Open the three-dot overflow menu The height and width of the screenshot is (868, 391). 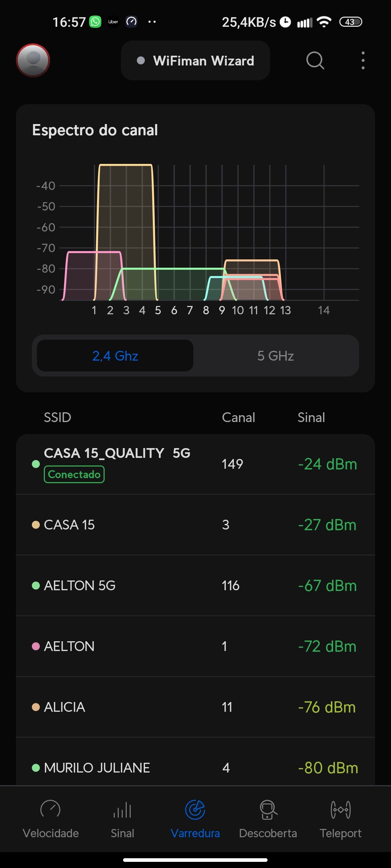363,60
